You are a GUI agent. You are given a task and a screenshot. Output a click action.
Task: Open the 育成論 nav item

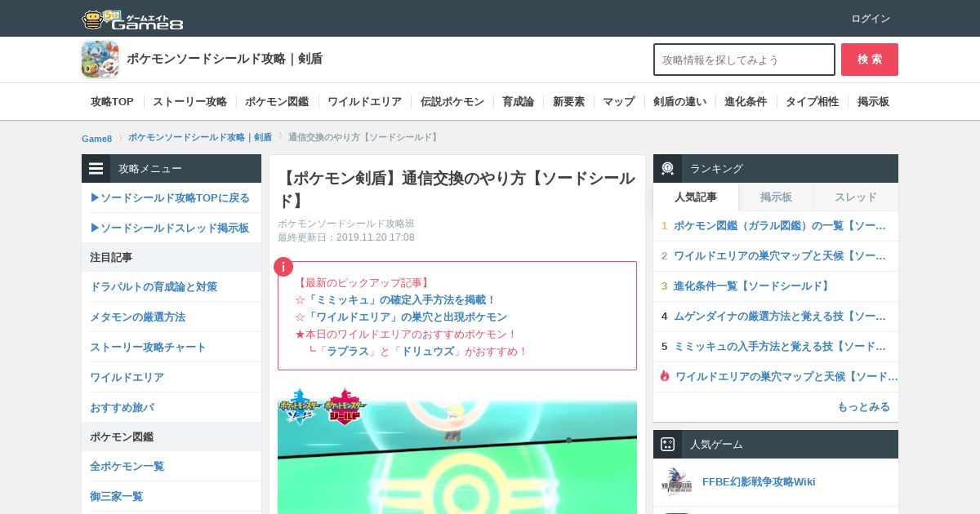(518, 102)
